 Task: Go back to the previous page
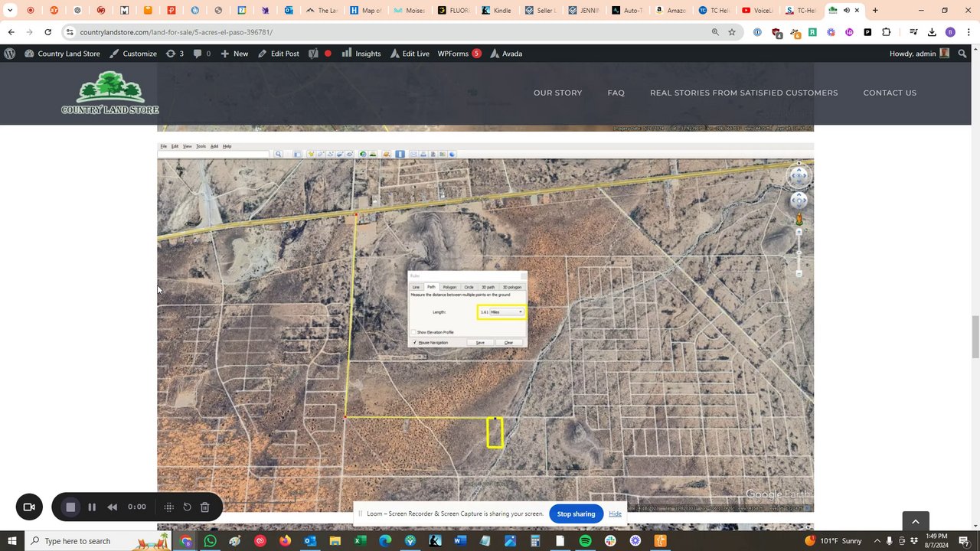pos(11,32)
